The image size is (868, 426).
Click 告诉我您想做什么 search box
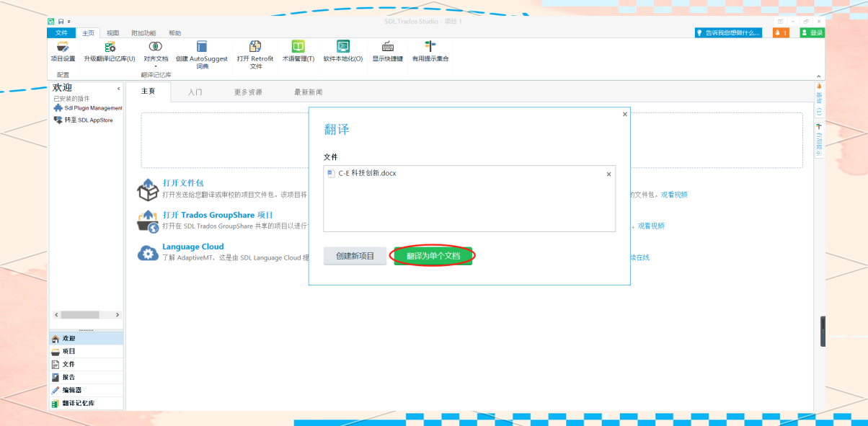coord(728,32)
